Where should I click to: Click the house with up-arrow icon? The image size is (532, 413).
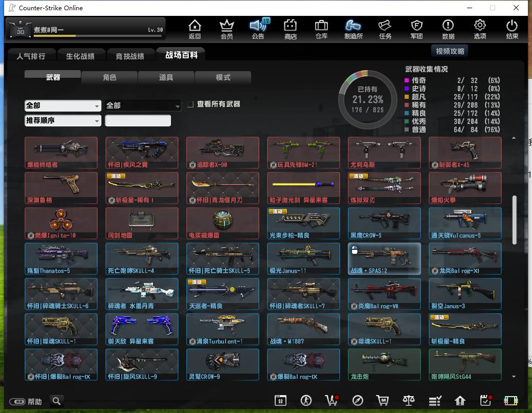[460, 401]
